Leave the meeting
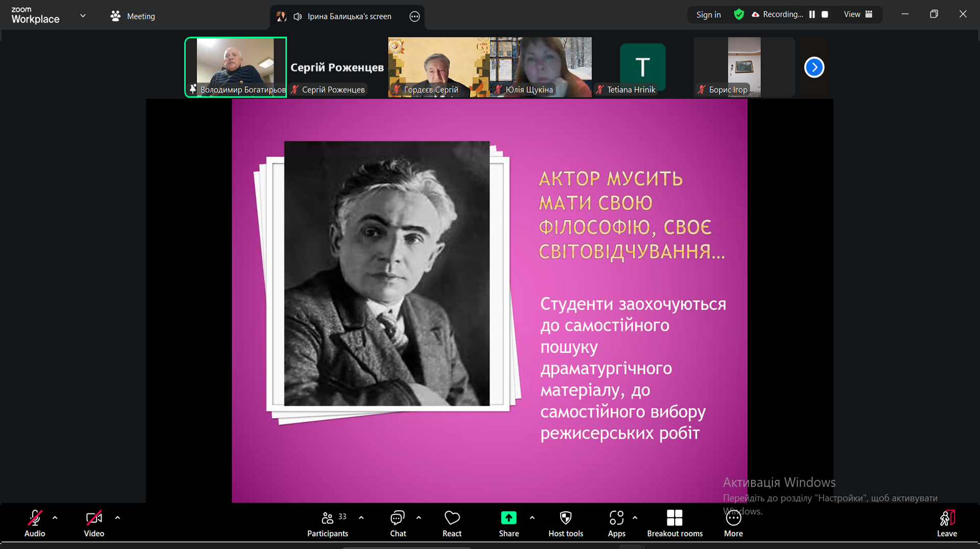The image size is (980, 549). tap(946, 523)
